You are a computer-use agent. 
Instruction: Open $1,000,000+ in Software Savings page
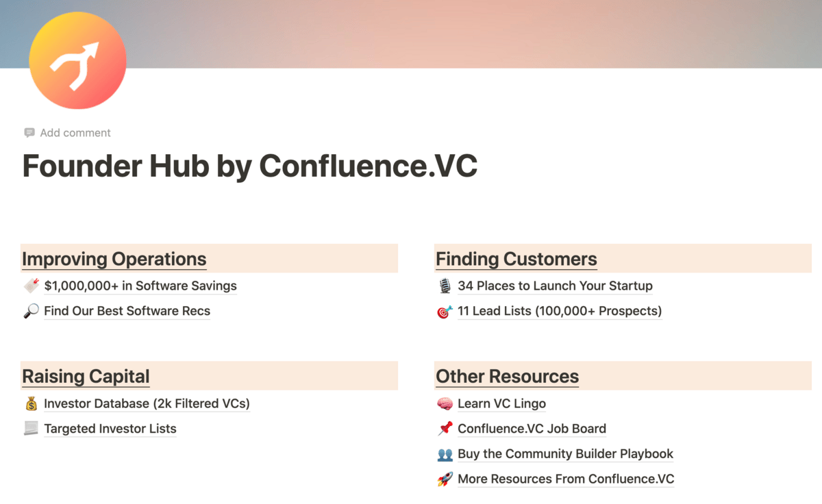pos(140,286)
